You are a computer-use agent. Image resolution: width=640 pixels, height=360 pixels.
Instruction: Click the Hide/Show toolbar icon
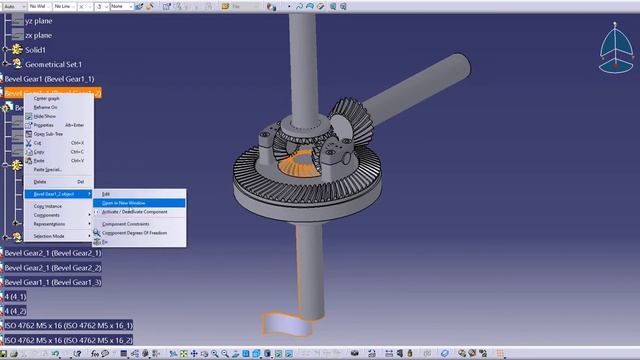pos(278,353)
